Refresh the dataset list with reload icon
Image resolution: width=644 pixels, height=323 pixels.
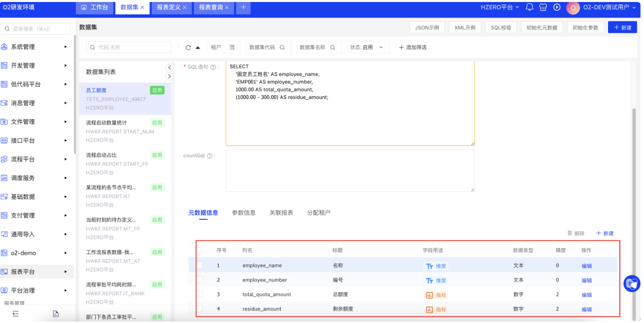188,48
